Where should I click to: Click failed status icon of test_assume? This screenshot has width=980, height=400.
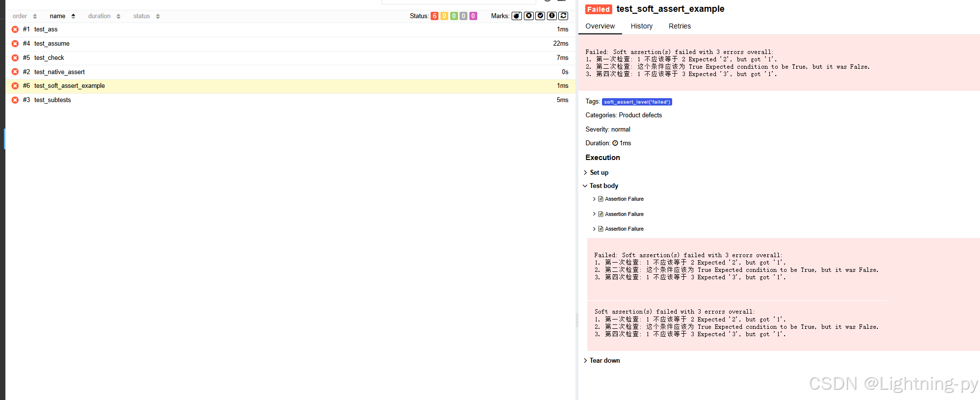coord(15,44)
